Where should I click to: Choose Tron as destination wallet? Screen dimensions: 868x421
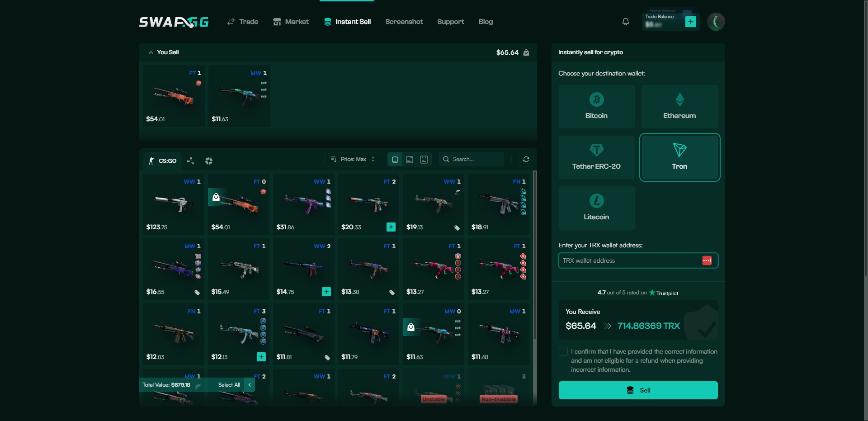coord(680,157)
